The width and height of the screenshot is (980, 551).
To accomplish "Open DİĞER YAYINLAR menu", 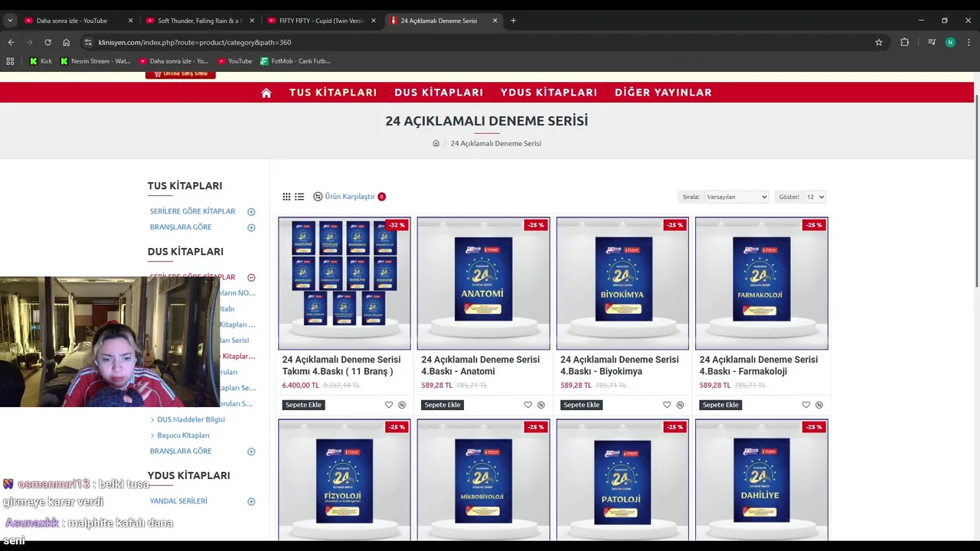I will pyautogui.click(x=663, y=92).
